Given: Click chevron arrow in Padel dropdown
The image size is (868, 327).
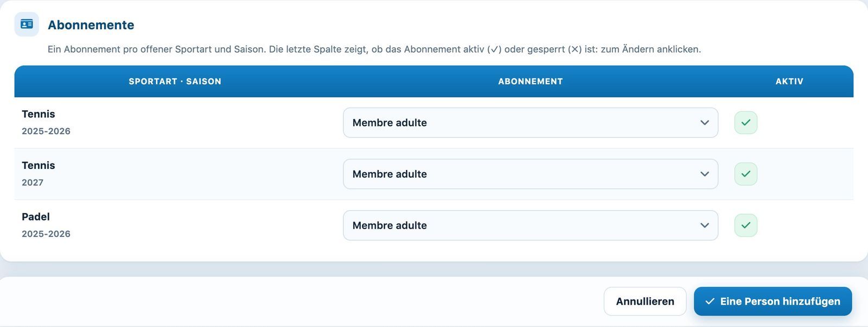Looking at the screenshot, I should [x=705, y=225].
